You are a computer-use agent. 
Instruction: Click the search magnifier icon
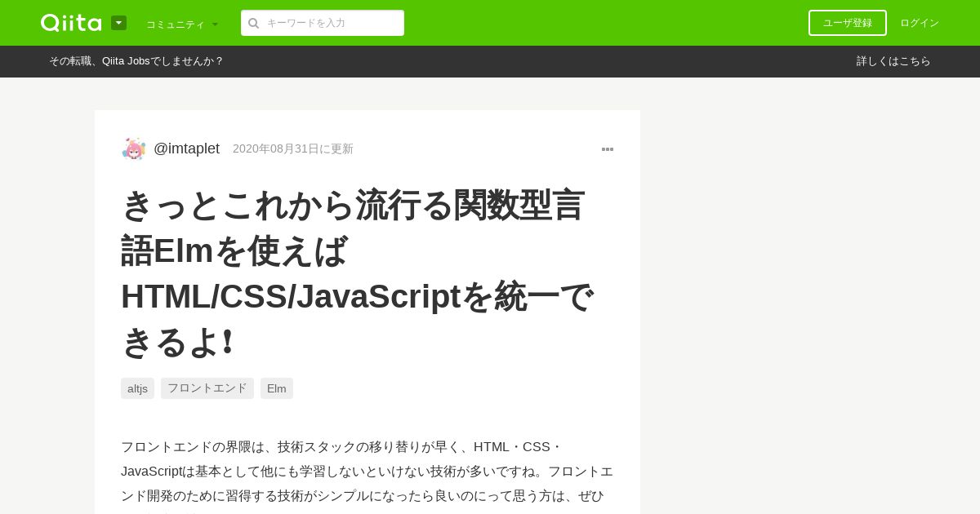click(253, 23)
